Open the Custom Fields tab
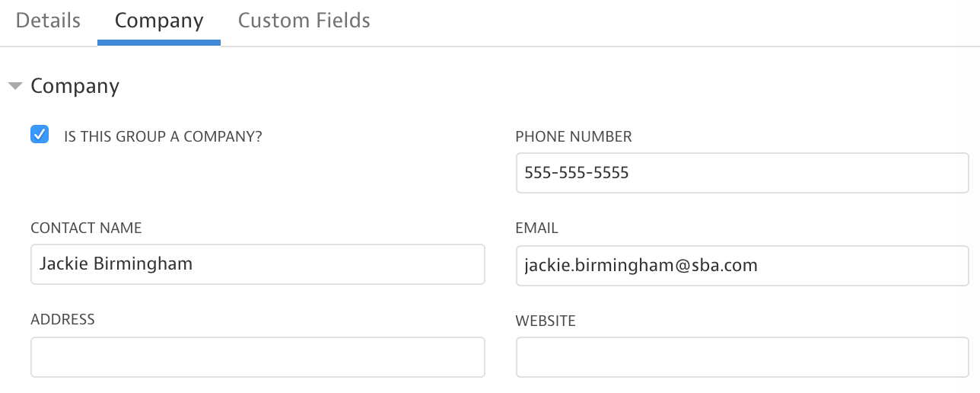980x393 pixels. click(x=304, y=21)
